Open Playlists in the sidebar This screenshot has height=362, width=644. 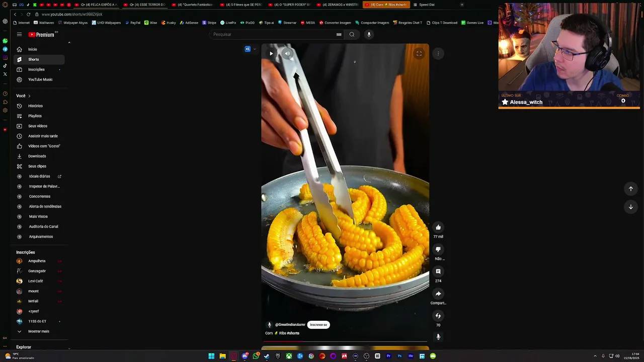point(39,116)
